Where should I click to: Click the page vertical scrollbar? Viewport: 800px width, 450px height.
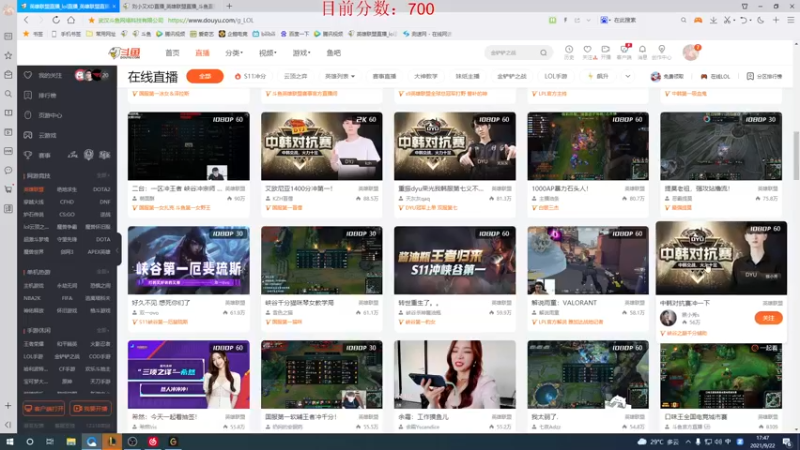pos(796,156)
